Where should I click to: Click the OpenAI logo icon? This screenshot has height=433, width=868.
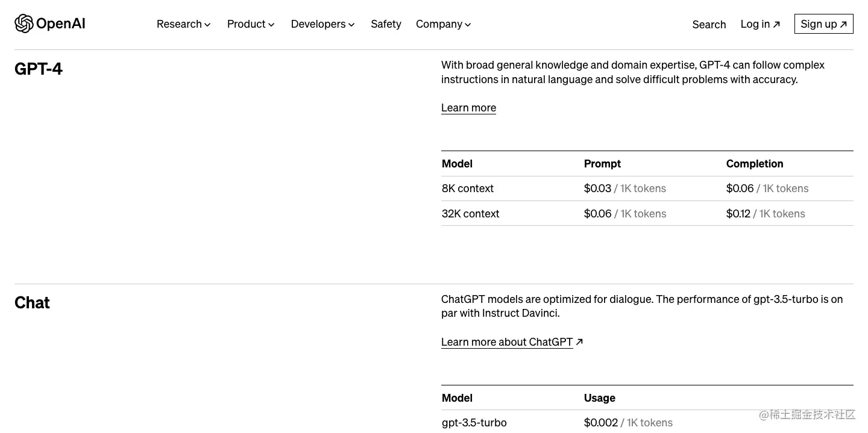[x=24, y=23]
